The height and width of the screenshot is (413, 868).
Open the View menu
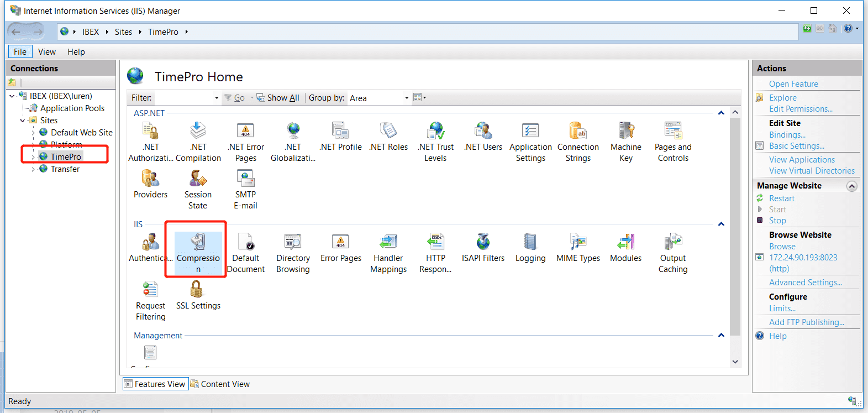(x=46, y=52)
